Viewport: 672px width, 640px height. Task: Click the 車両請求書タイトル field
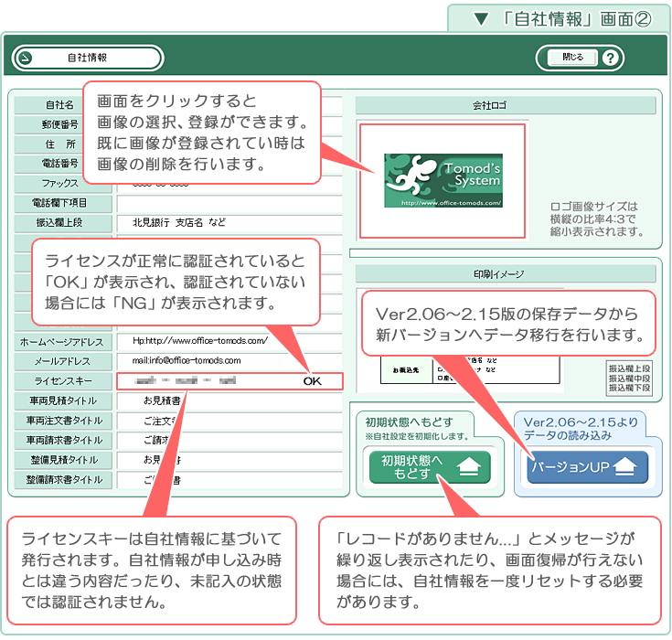tap(229, 441)
